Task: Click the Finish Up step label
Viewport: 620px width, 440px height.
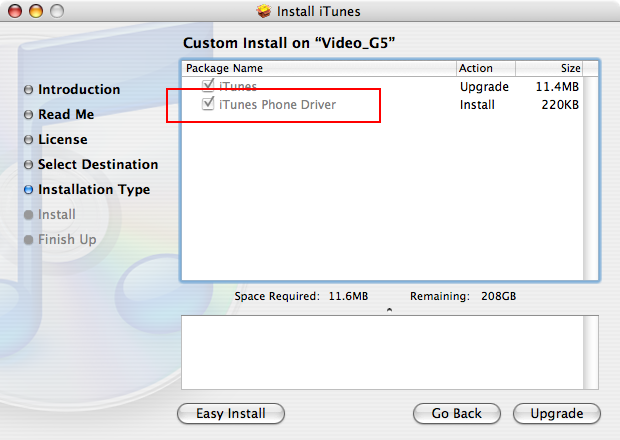Action: (x=67, y=240)
